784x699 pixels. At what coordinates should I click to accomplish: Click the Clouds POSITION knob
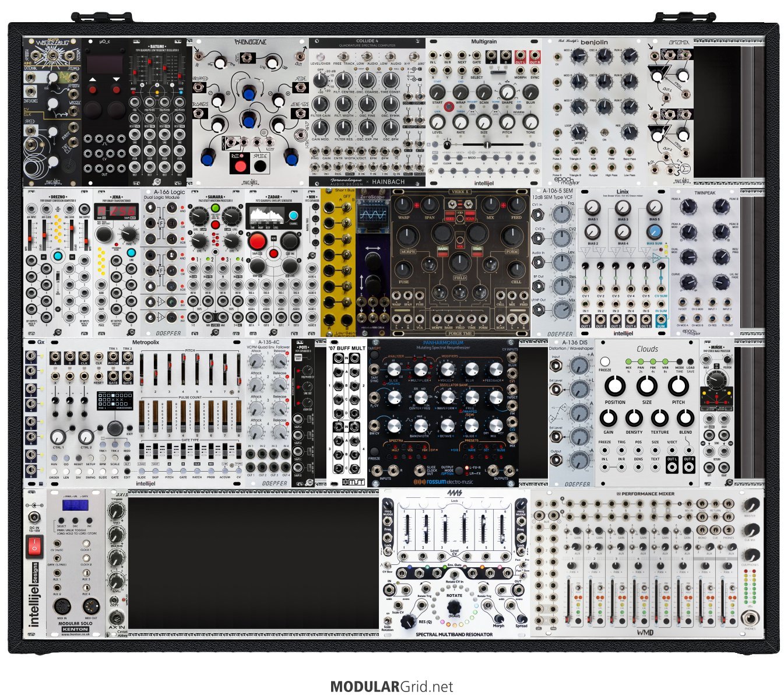click(614, 386)
